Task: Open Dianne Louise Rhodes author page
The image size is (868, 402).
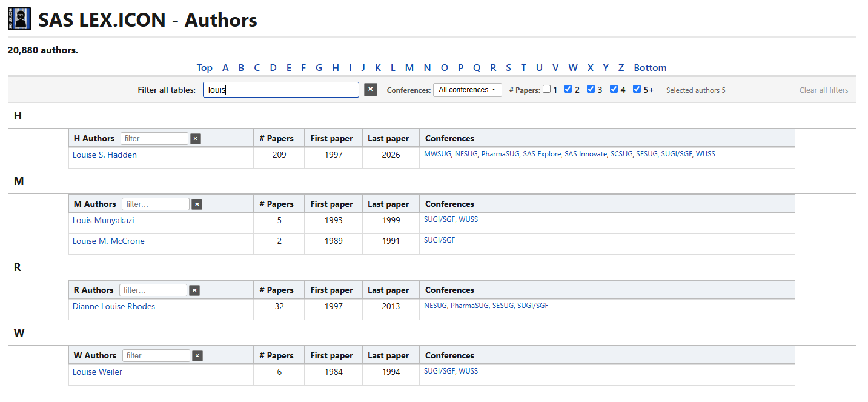Action: pyautogui.click(x=114, y=306)
